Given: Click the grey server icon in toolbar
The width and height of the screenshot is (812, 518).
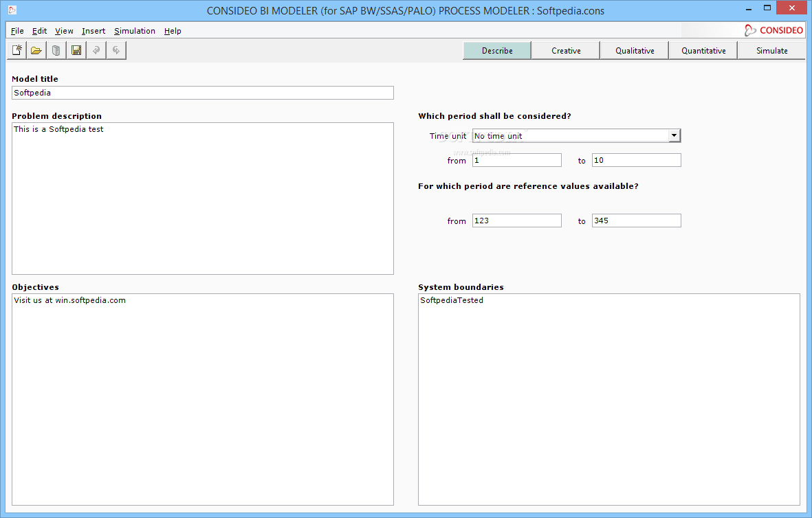Looking at the screenshot, I should (x=56, y=50).
